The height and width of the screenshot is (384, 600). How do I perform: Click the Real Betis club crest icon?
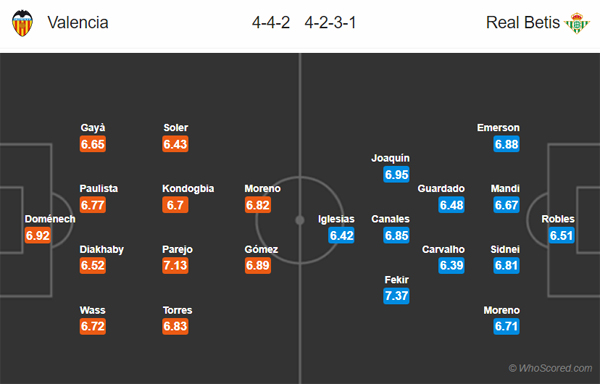(x=577, y=23)
